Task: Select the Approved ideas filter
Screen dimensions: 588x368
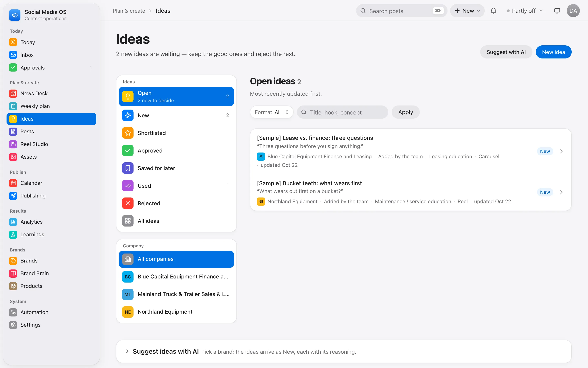Action: (176, 150)
